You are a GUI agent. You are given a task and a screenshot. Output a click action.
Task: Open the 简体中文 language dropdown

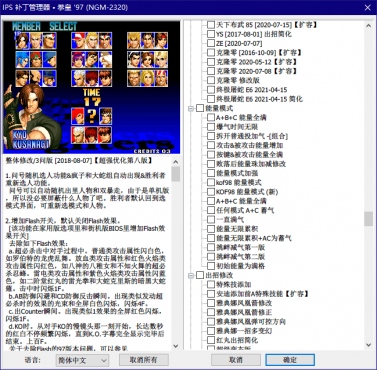[x=82, y=360]
